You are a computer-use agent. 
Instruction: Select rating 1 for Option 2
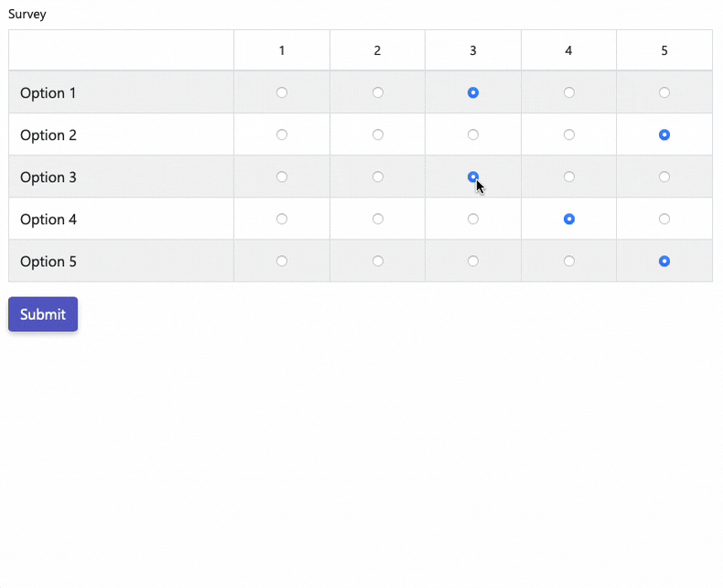coord(282,134)
